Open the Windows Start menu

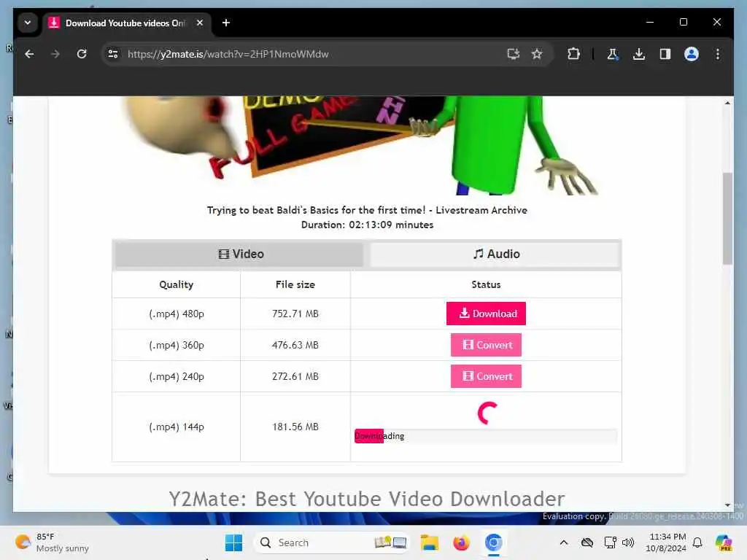[233, 542]
